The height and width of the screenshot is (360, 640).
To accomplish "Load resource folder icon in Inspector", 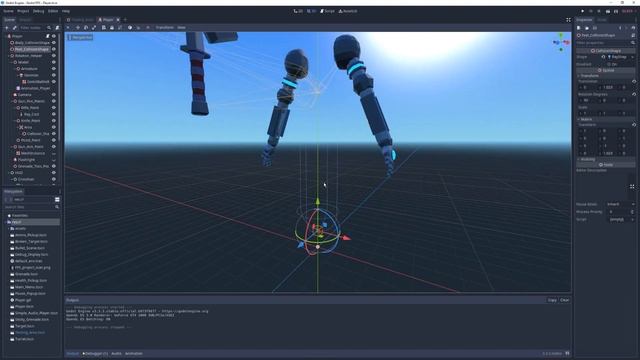I will tap(587, 28).
